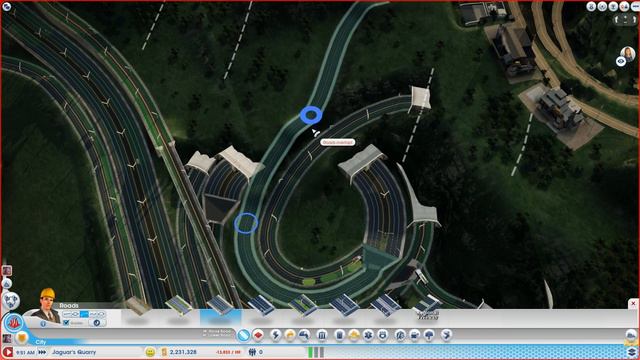Open the trophy achievements icon at top-right
This screenshot has width=640, height=360.
click(x=613, y=6)
